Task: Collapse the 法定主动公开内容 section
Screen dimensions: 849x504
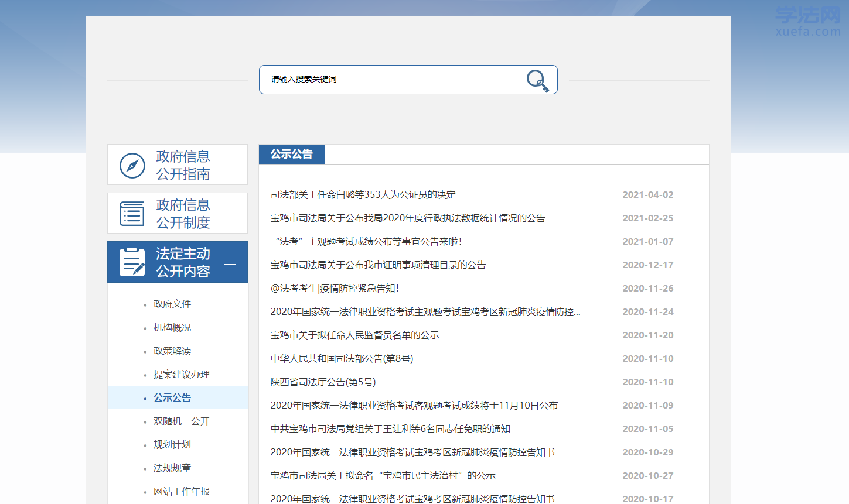Action: tap(230, 265)
